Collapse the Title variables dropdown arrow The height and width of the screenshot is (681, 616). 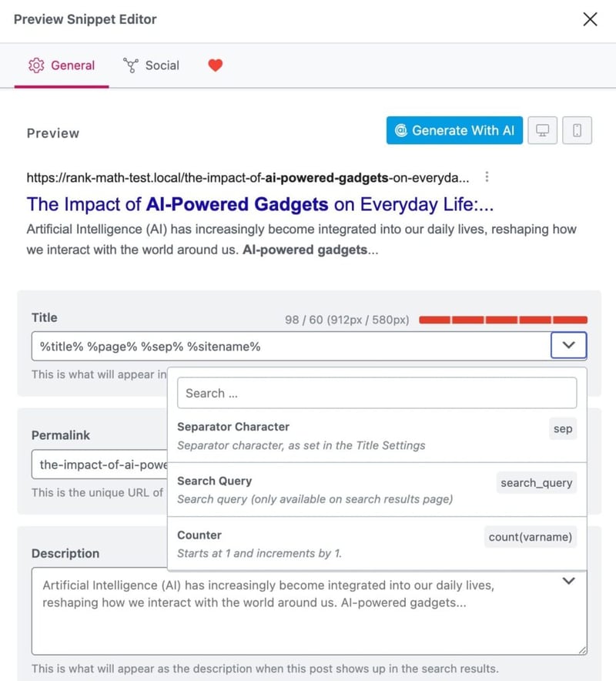(x=569, y=345)
